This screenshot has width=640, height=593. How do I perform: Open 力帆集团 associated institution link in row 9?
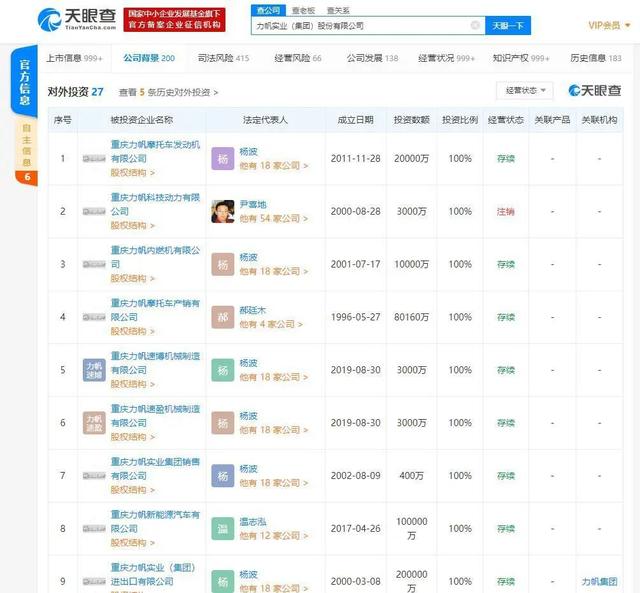point(599,581)
